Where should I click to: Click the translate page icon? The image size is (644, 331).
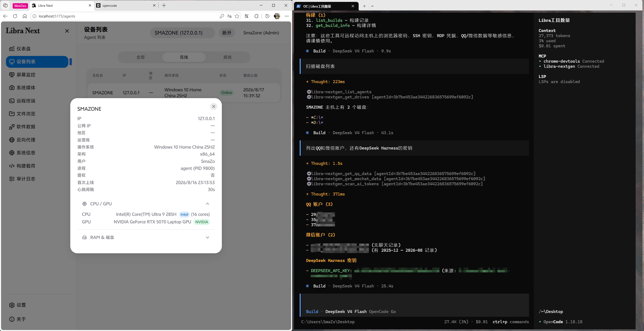click(x=229, y=16)
